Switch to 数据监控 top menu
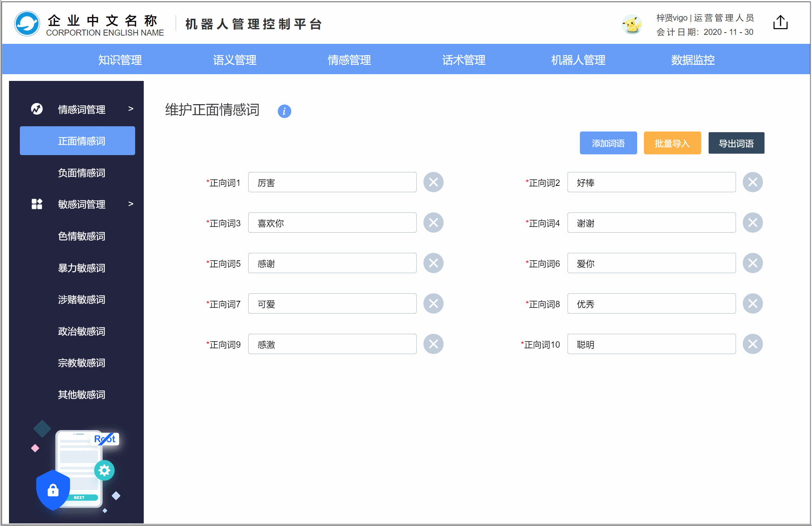 click(693, 60)
